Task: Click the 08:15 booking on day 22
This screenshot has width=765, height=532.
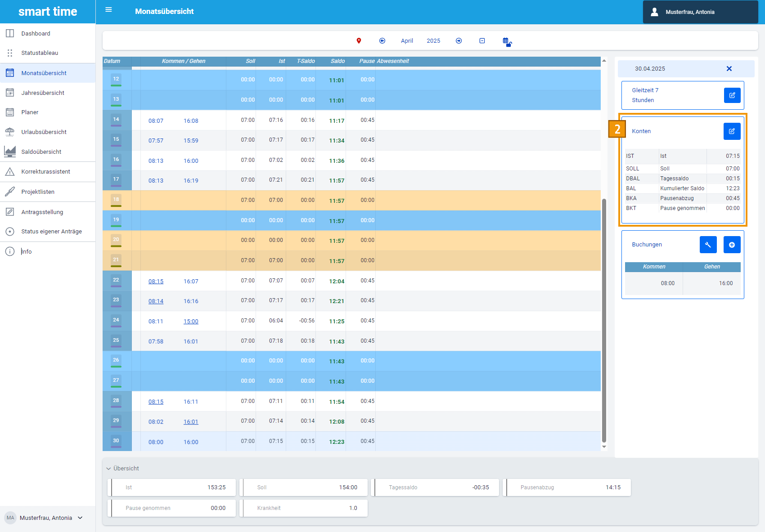Action: click(x=156, y=282)
